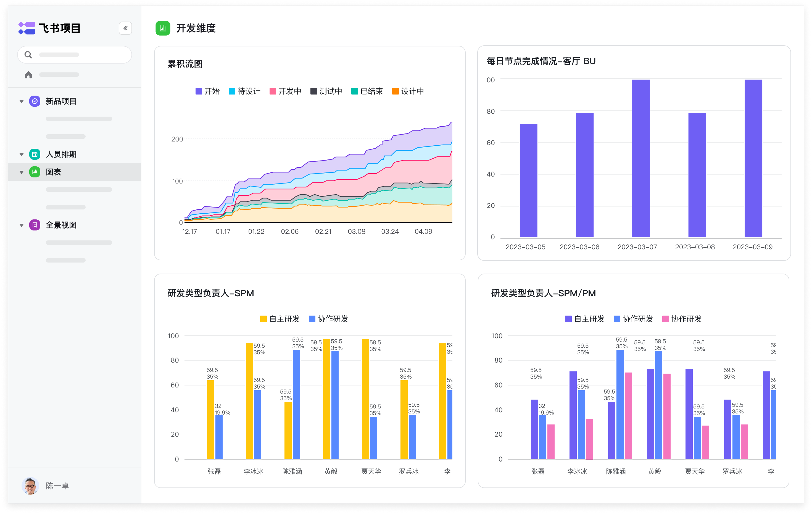Collapse the 全景视图 section arrow
The image size is (812, 514).
coord(22,225)
